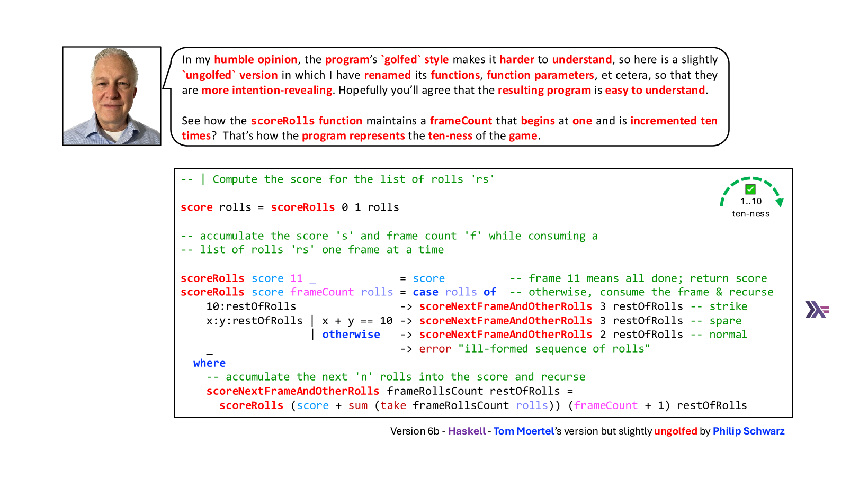Click the 'case' keyword in code
Viewport: 868px width, 488px height.
pos(426,292)
